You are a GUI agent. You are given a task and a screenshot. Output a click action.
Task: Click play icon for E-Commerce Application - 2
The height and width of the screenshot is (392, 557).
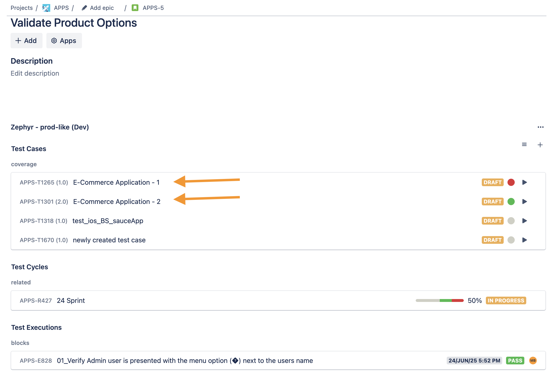point(524,202)
